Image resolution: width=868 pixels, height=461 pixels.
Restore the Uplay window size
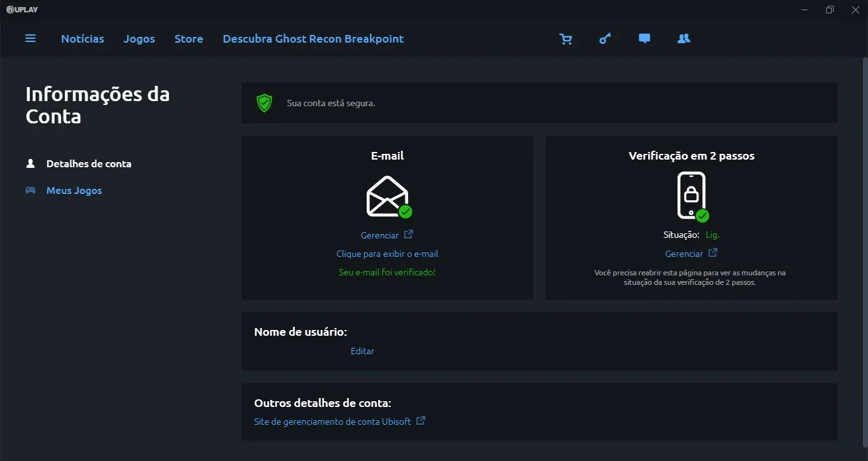point(830,10)
